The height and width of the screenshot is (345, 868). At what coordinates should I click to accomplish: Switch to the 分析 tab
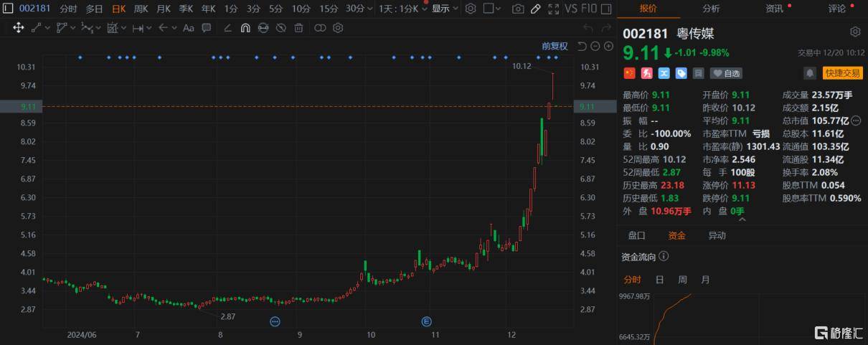tap(711, 9)
